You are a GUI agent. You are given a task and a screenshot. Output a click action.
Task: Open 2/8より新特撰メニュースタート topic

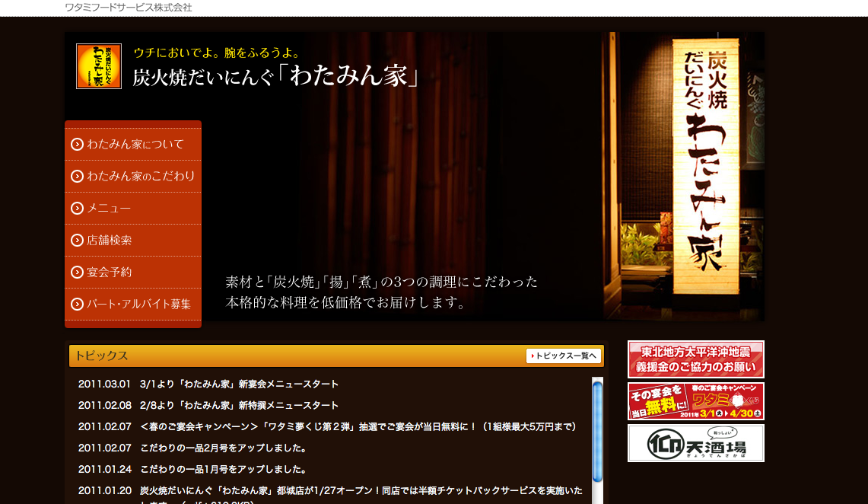point(239,406)
